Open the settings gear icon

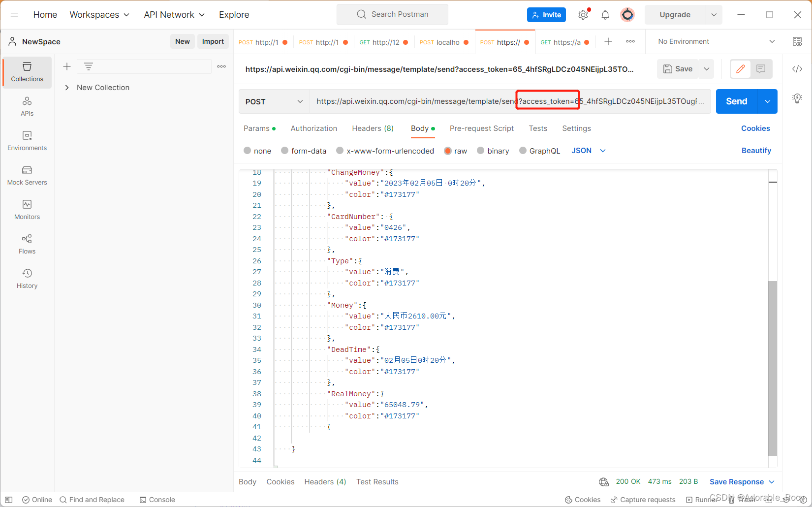pos(583,15)
